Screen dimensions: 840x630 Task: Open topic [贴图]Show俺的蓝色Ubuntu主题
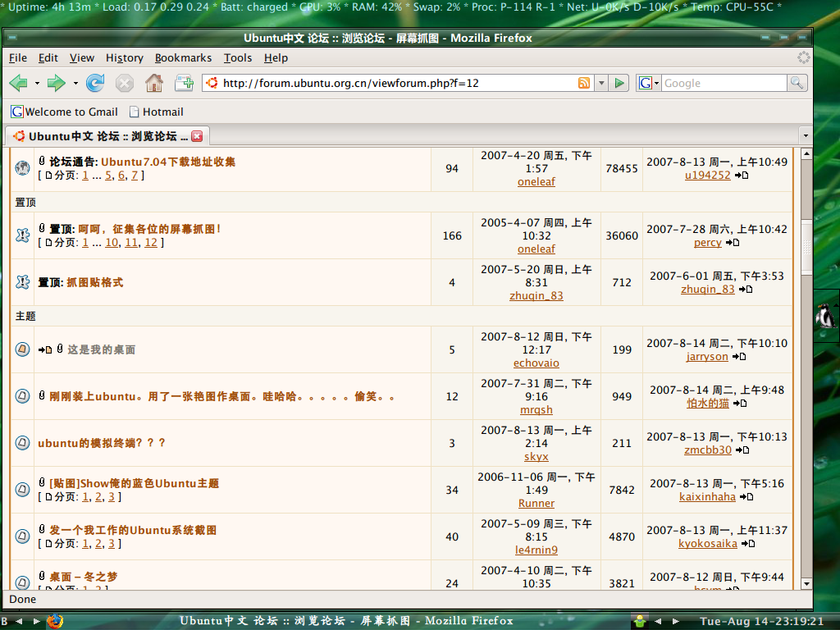pyautogui.click(x=134, y=483)
